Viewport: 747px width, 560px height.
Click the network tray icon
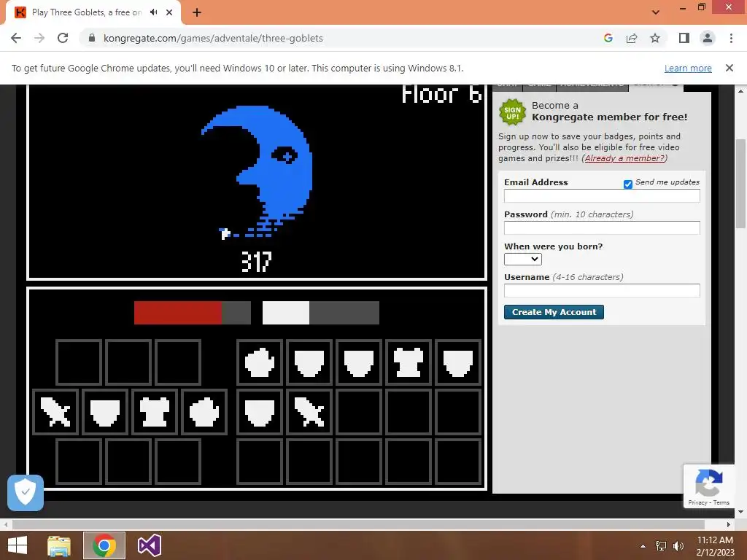(661, 545)
